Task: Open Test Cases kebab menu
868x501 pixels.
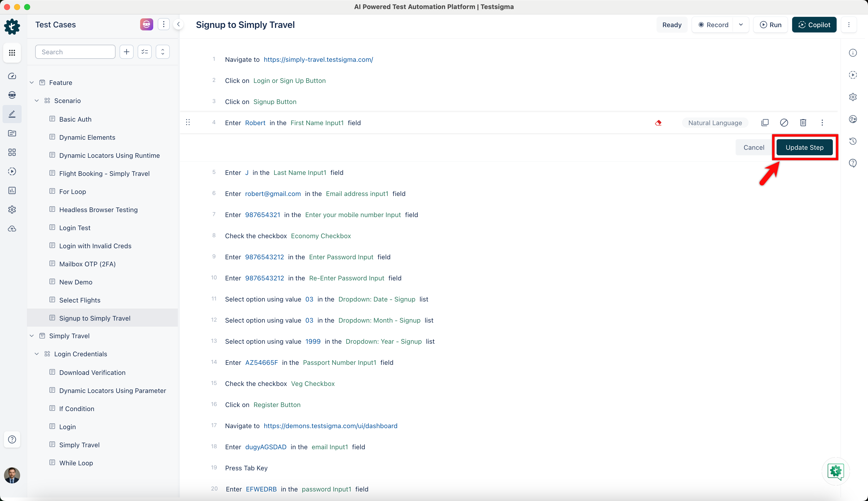Action: [x=164, y=24]
